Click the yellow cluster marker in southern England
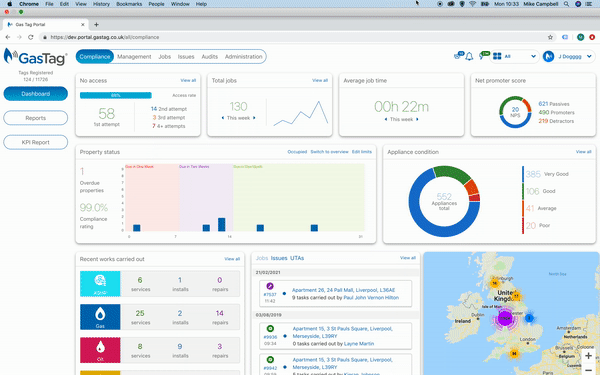 click(x=514, y=354)
